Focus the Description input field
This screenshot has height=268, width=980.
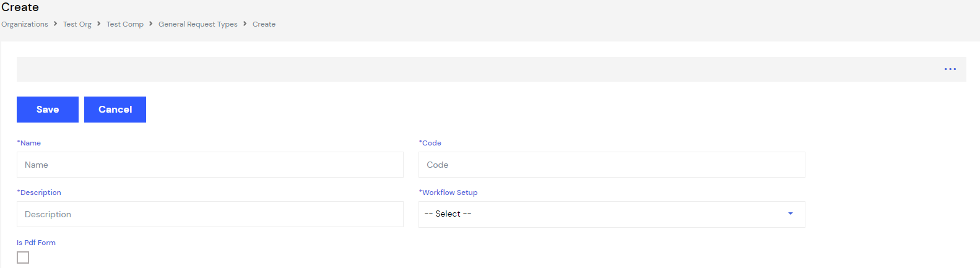[210, 214]
